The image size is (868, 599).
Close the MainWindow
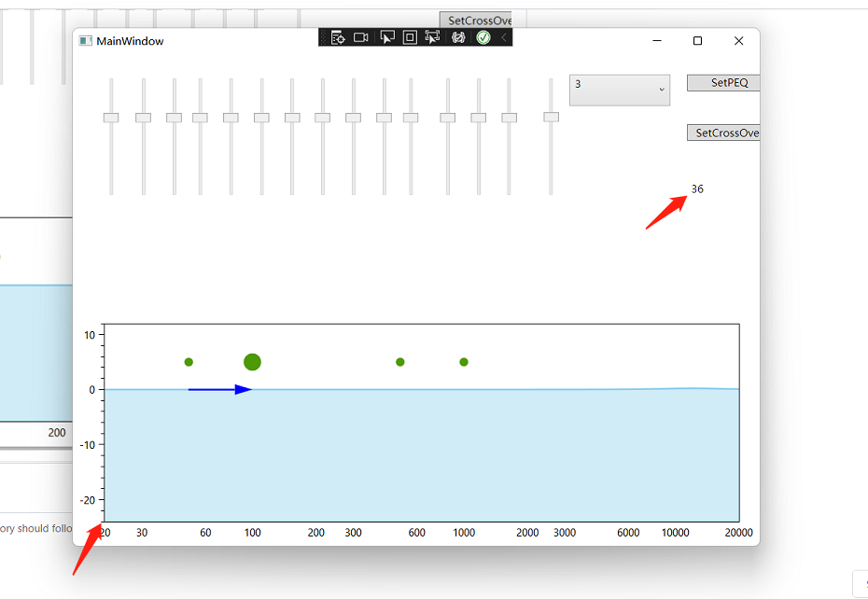pyautogui.click(x=738, y=41)
